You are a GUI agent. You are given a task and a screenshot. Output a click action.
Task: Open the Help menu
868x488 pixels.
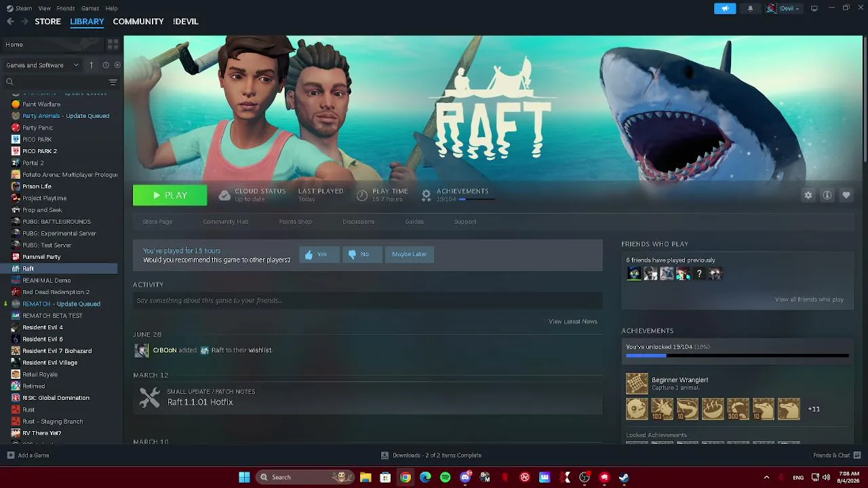(112, 8)
